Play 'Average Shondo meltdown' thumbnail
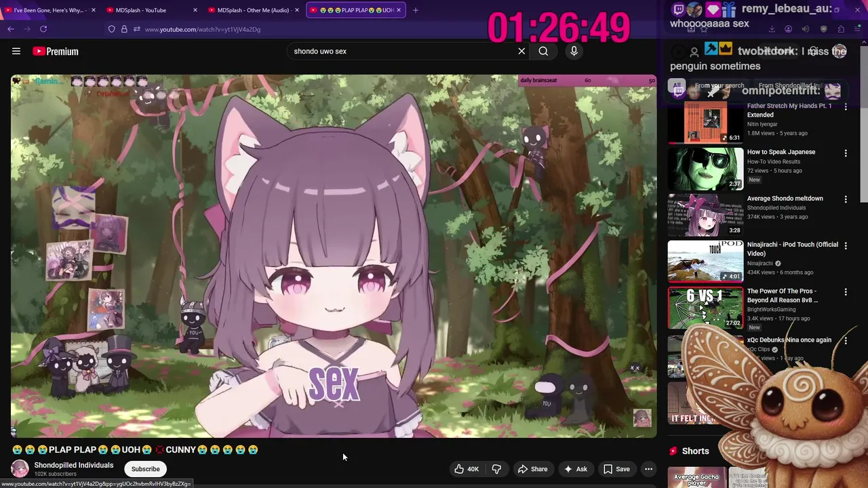The image size is (868, 488). coord(705,215)
